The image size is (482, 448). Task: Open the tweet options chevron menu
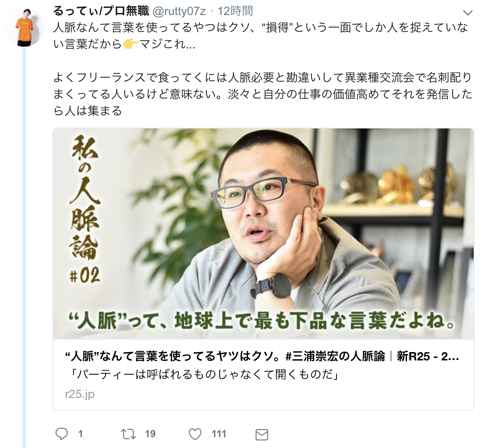point(467,13)
